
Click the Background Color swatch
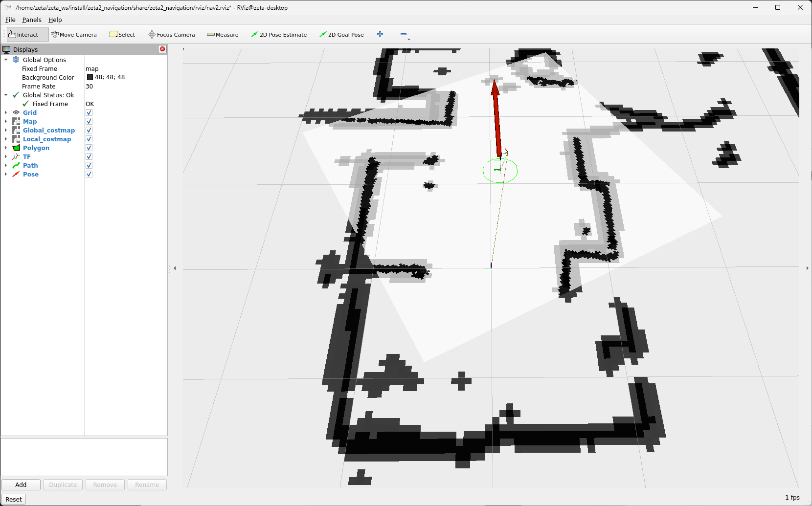coord(90,77)
